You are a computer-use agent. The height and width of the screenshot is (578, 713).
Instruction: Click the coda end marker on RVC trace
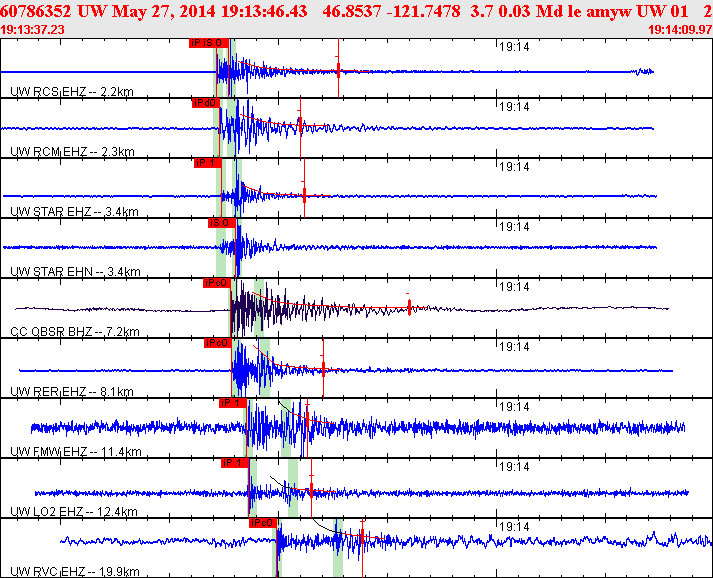pos(362,538)
